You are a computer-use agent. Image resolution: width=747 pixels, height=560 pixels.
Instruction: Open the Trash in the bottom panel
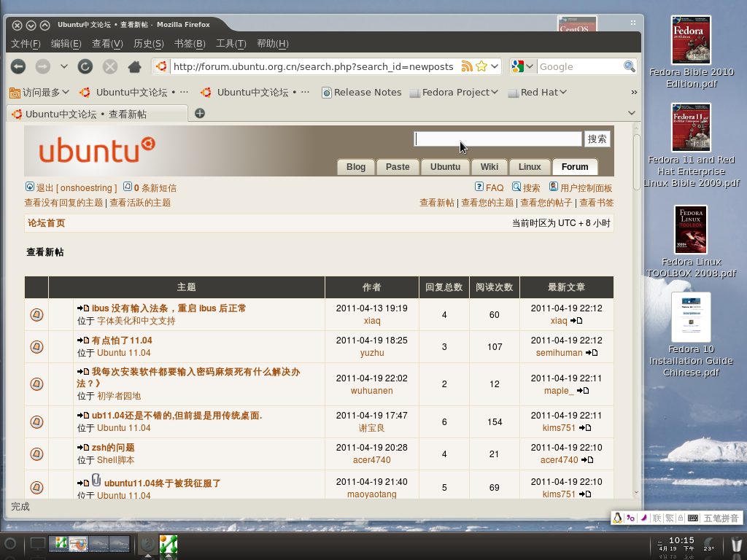[x=737, y=545]
